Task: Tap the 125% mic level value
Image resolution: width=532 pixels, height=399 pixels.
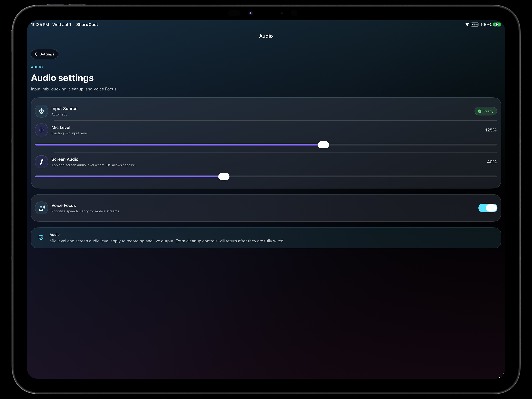Action: click(491, 130)
